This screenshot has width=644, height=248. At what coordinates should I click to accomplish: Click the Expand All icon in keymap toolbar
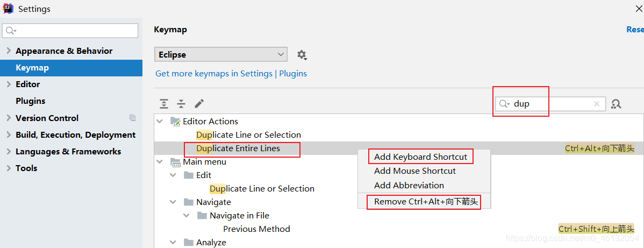click(x=164, y=104)
